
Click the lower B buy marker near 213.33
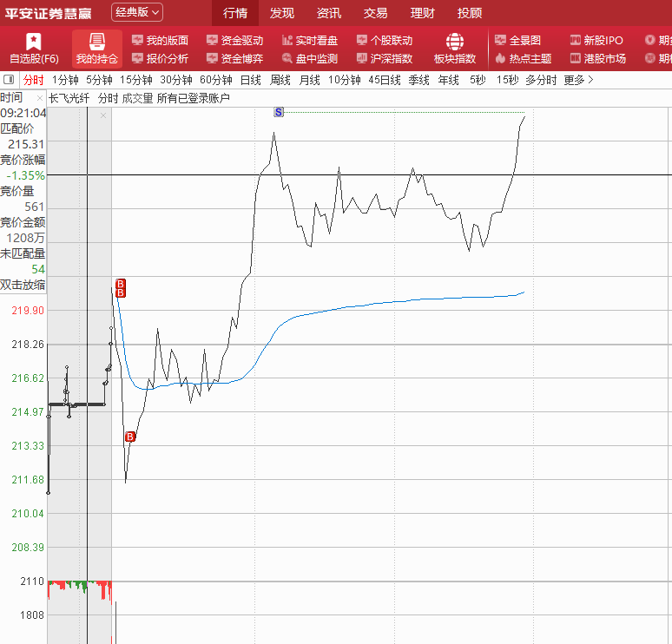coord(130,437)
